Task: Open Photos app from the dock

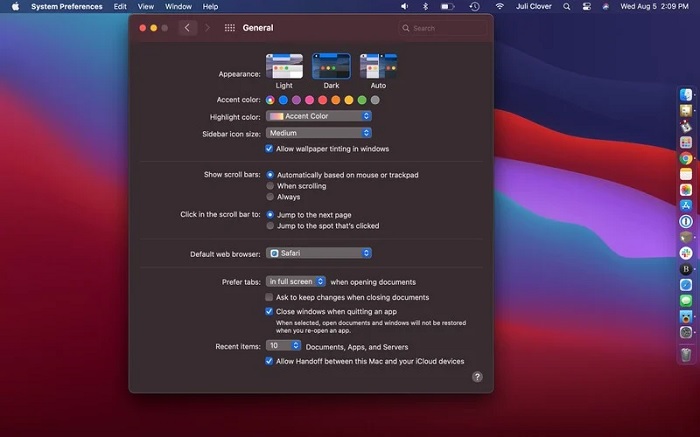Action: tap(686, 189)
